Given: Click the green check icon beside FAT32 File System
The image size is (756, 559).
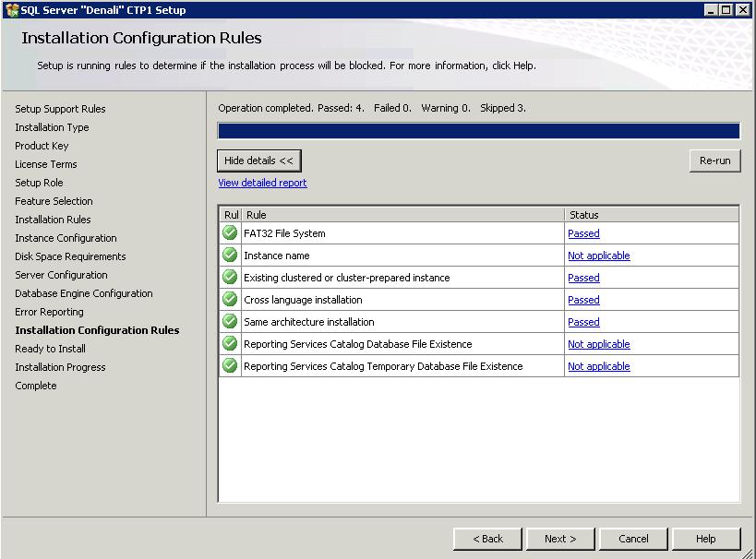Looking at the screenshot, I should tap(230, 233).
